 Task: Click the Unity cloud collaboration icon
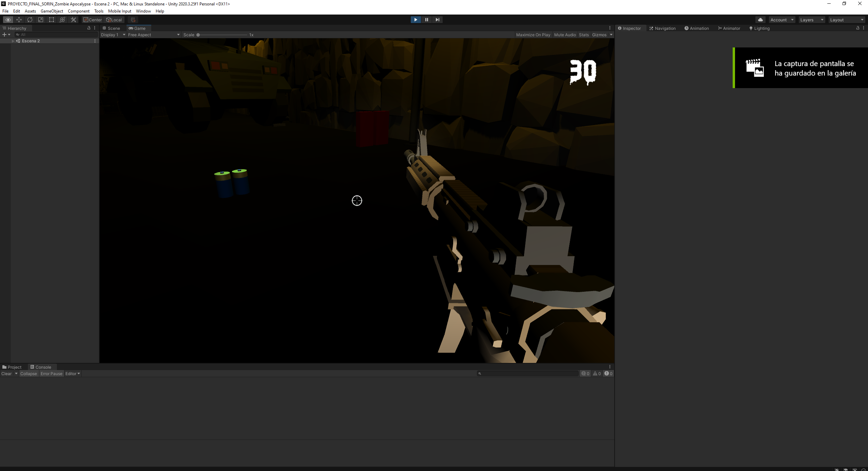point(760,20)
